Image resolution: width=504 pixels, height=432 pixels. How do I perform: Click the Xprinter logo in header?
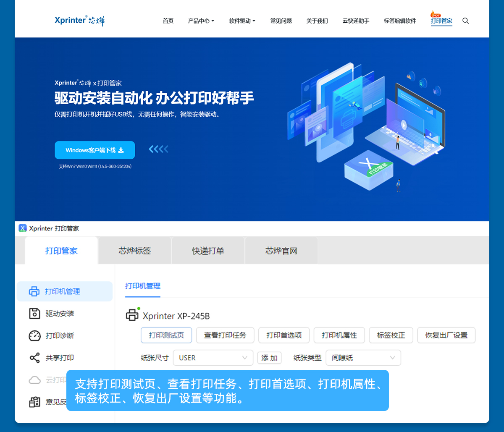coord(80,21)
